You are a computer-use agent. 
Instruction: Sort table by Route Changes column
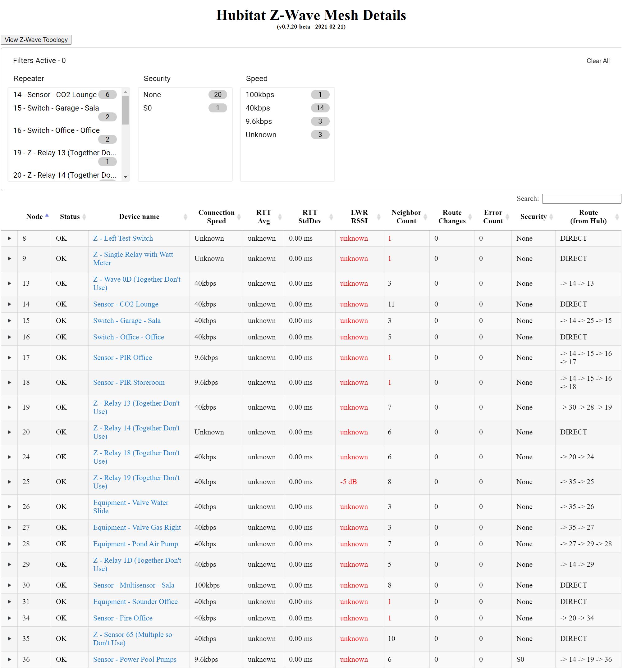452,216
